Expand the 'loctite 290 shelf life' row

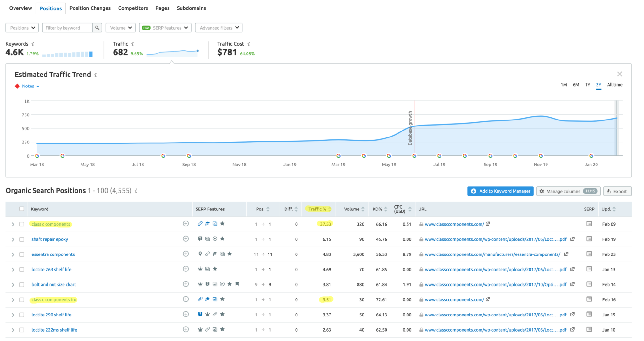pyautogui.click(x=13, y=315)
